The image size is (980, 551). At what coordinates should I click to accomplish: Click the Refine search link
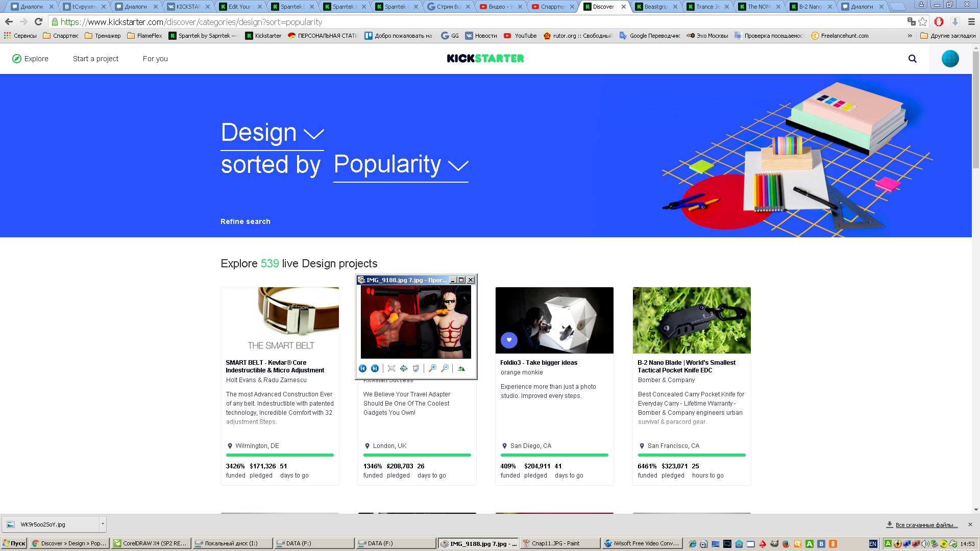click(246, 221)
